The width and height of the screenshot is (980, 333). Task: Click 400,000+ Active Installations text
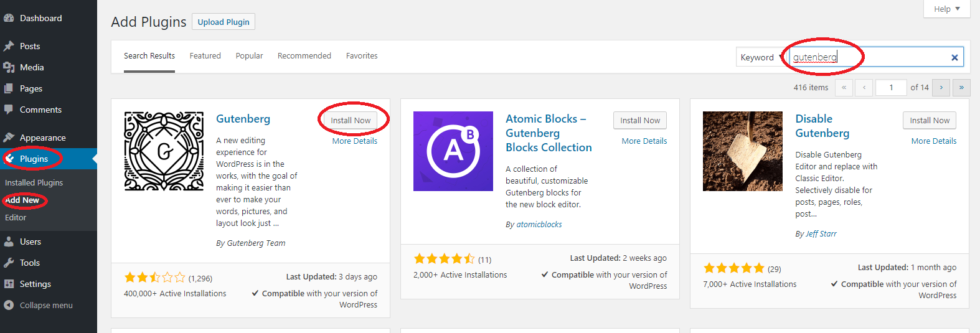point(175,294)
